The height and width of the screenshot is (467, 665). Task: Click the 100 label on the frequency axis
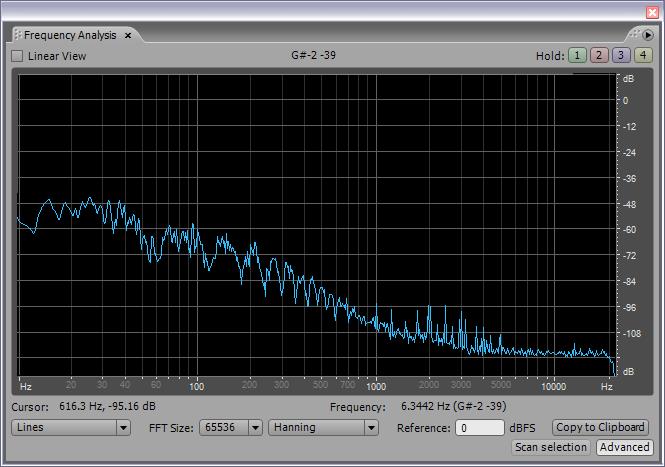click(x=196, y=386)
